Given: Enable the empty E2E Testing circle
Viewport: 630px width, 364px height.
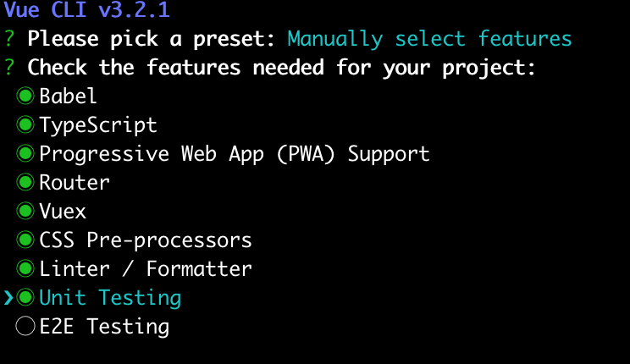Looking at the screenshot, I should point(25,327).
